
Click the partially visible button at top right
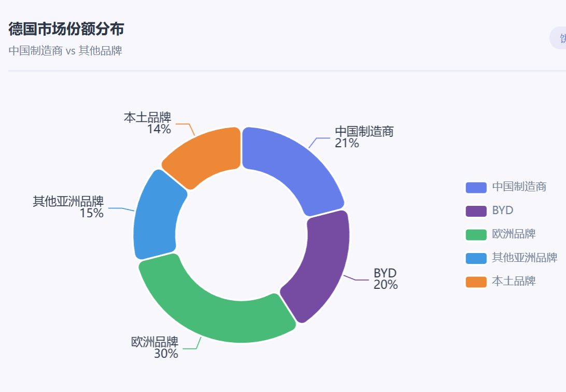click(x=559, y=39)
